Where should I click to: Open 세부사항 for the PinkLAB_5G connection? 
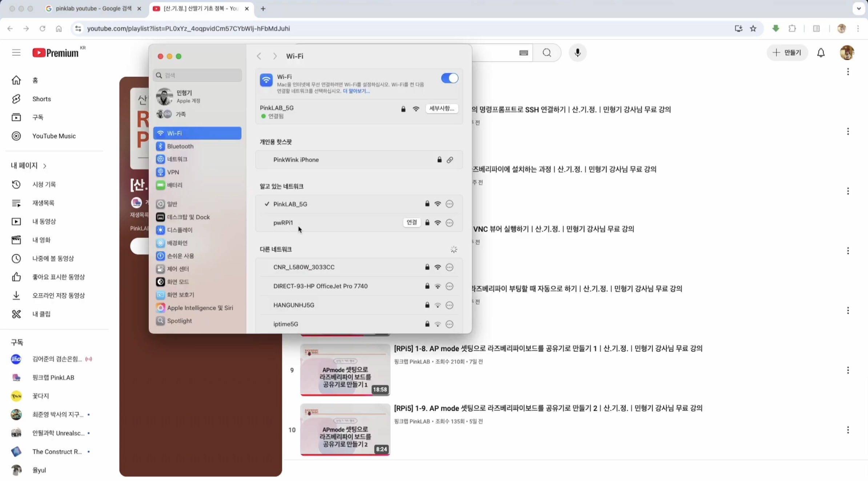tap(442, 108)
